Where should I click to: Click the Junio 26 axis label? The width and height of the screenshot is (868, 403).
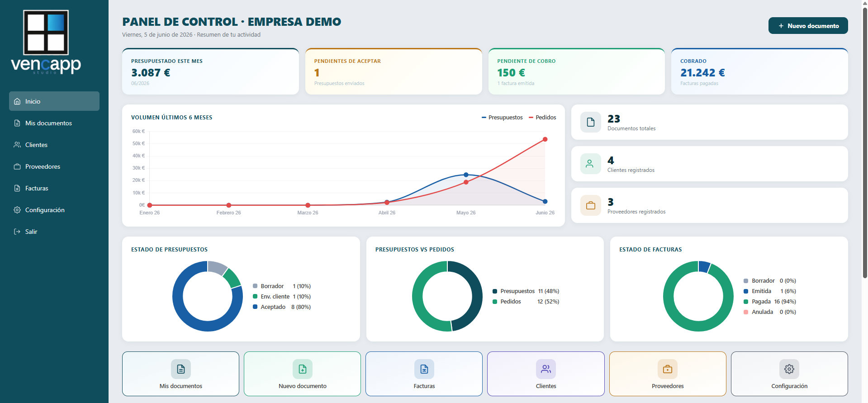[545, 213]
